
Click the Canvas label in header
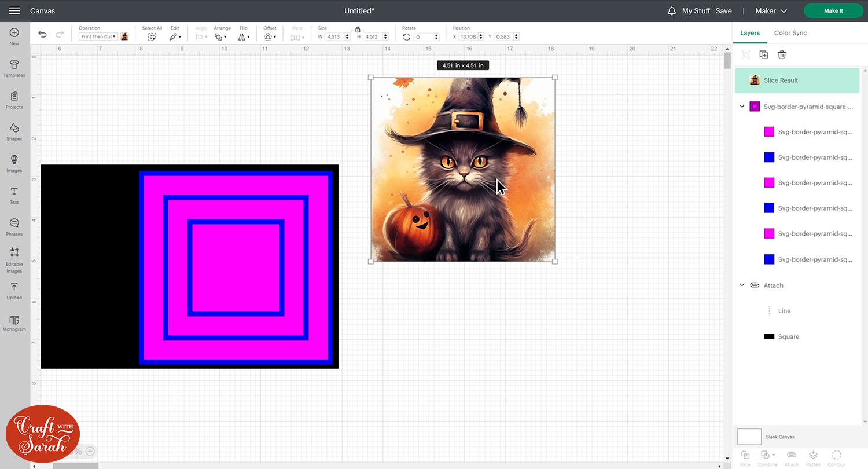(43, 11)
